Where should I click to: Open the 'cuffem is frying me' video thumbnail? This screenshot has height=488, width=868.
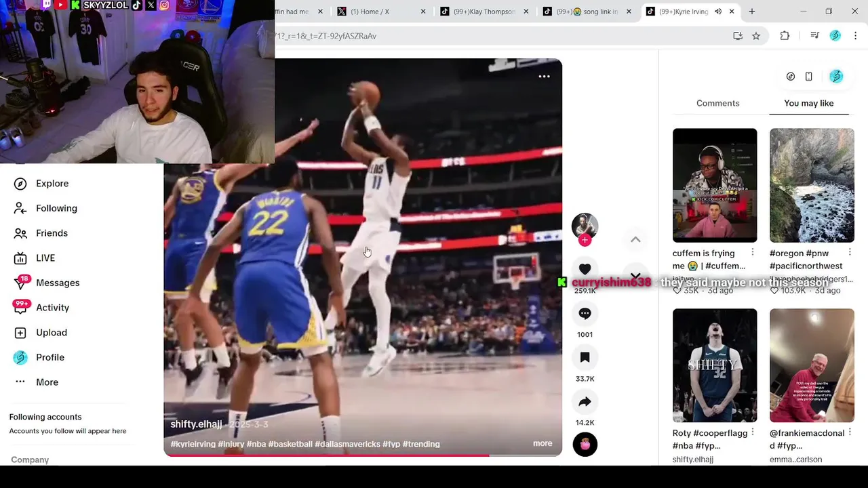[715, 185]
